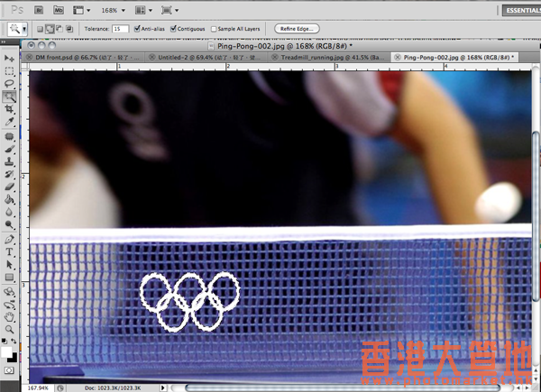
Task: Reset to default foreground and background colors
Action: coord(5,341)
